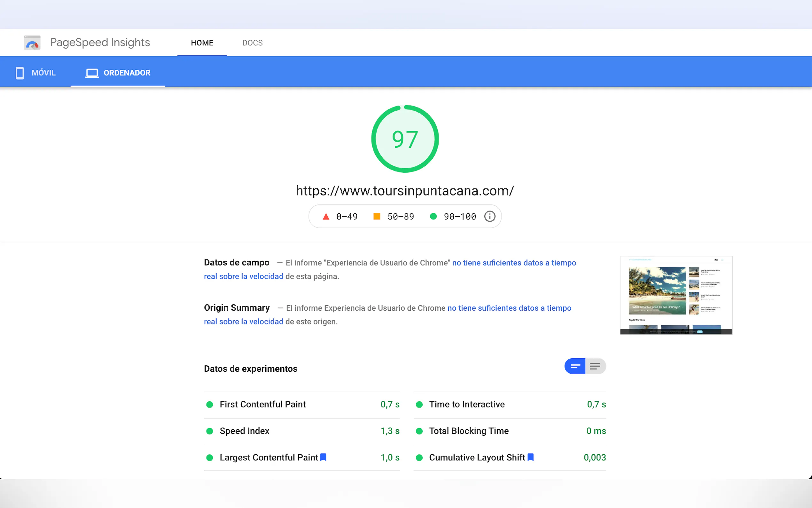The image size is (812, 508).
Task: Expand the Total Blocking Time metric row
Action: coord(469,431)
